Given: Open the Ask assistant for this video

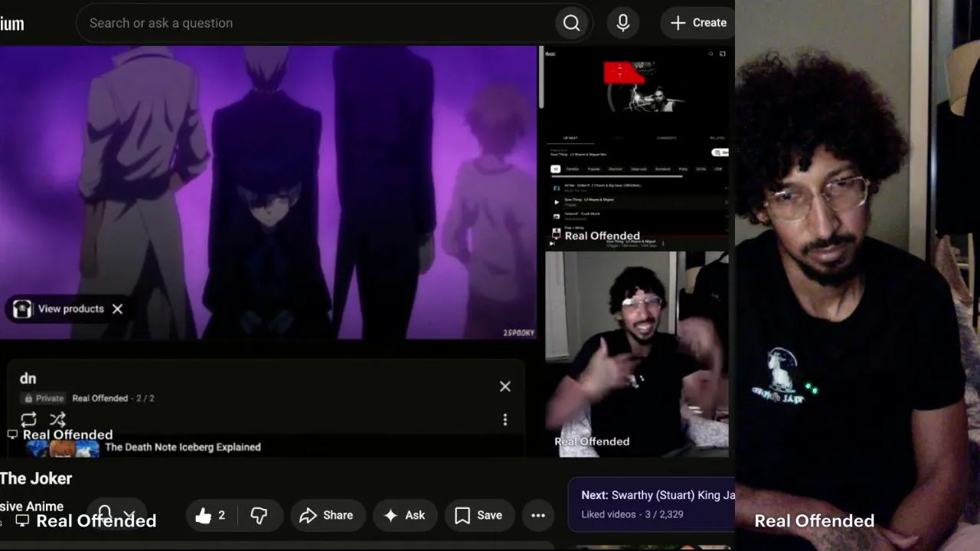Looking at the screenshot, I should [405, 516].
